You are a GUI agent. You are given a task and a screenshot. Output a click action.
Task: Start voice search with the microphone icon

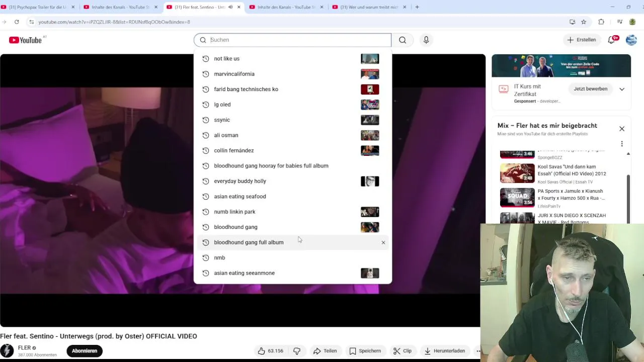(x=426, y=40)
